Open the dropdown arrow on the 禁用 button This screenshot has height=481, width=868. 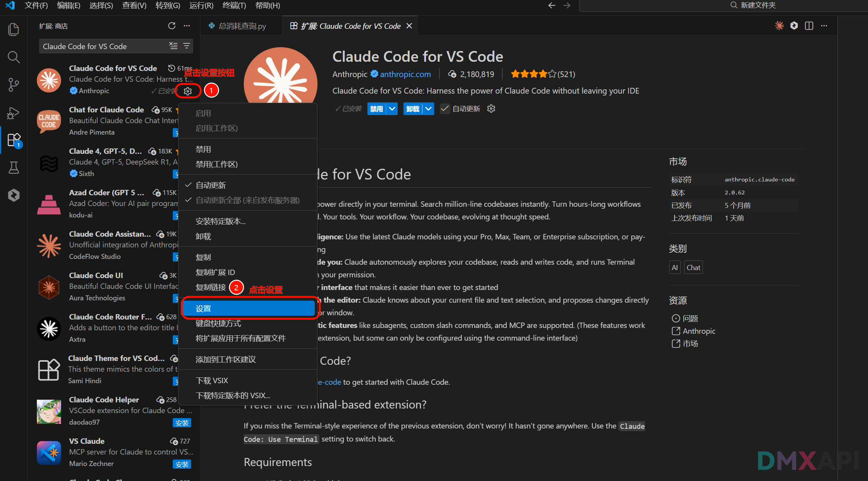[392, 109]
